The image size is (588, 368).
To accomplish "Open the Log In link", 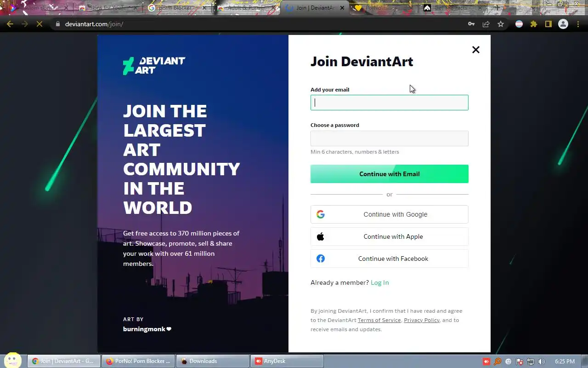I will [379, 282].
